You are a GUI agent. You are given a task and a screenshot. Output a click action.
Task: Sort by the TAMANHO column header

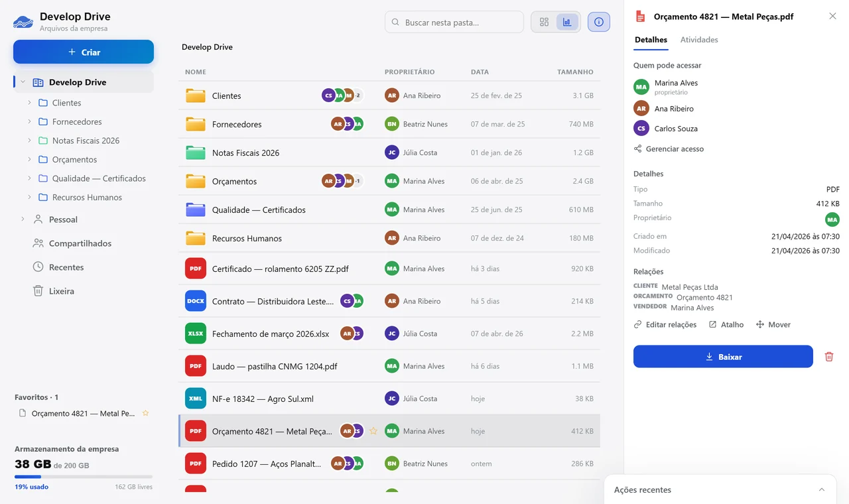[575, 72]
